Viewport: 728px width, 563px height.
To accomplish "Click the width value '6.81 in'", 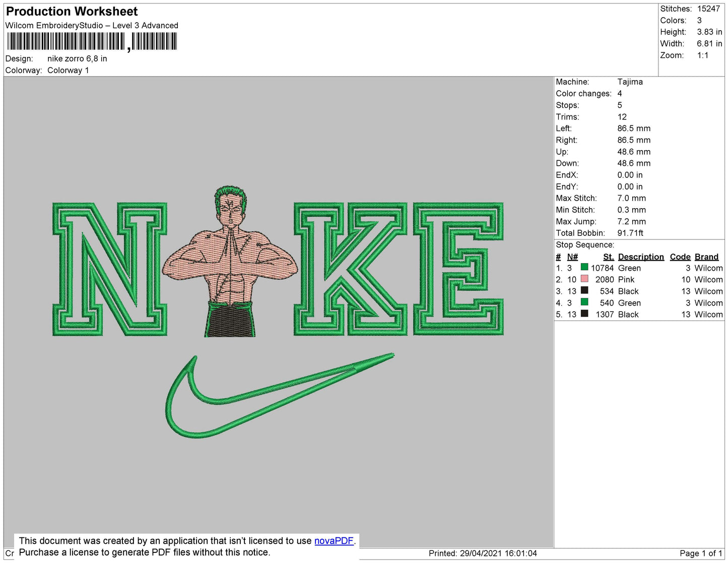I will [x=709, y=43].
